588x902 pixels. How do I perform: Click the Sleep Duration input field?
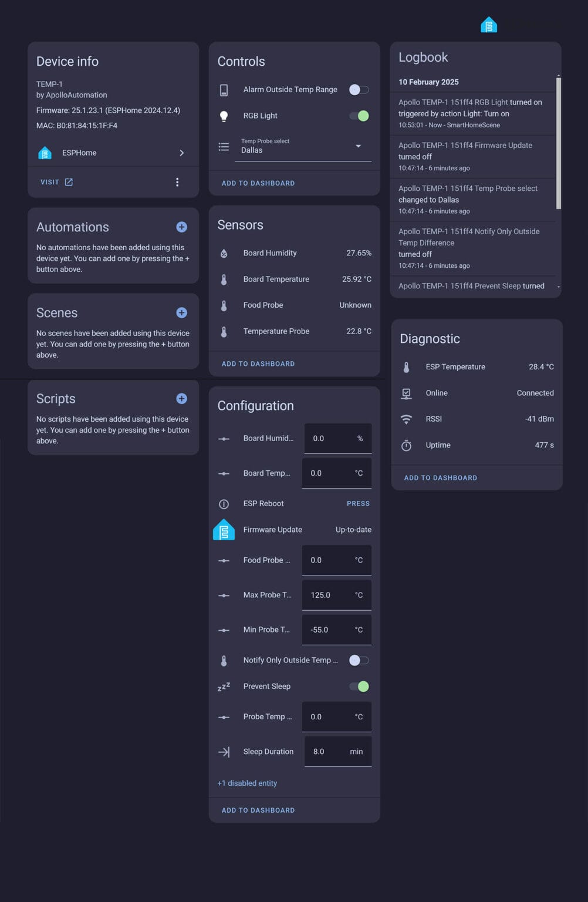[329, 752]
